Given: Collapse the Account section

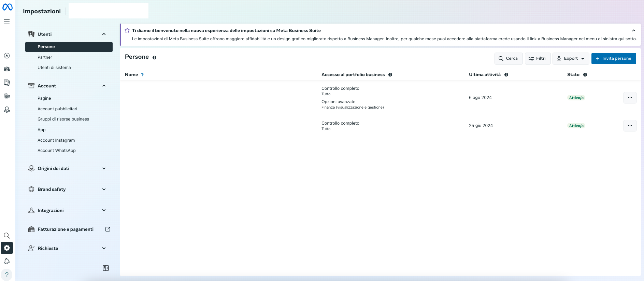Looking at the screenshot, I should click(104, 86).
